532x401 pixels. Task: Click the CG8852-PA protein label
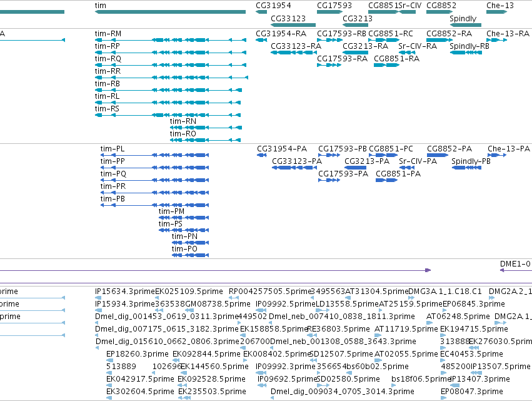coord(449,149)
